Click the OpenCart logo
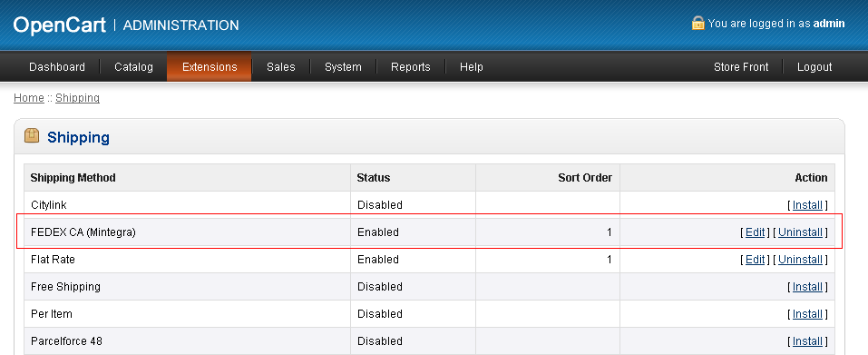 60,25
